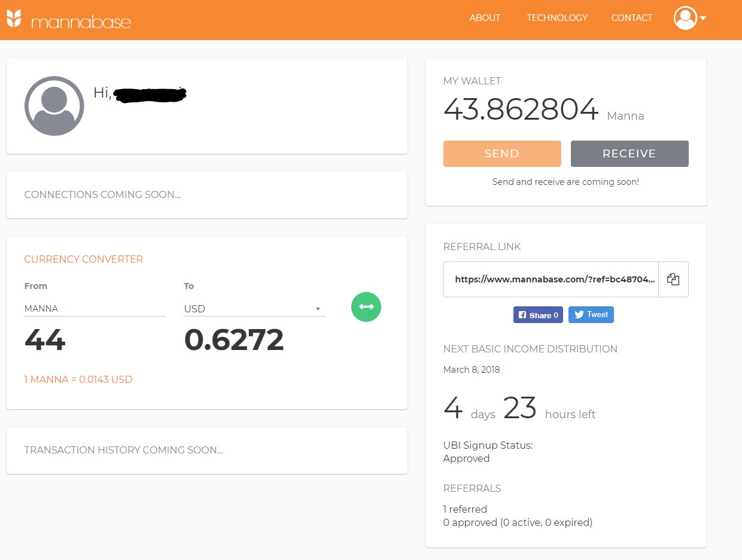Click the March 8, 2018 date
This screenshot has width=742, height=560.
(472, 370)
